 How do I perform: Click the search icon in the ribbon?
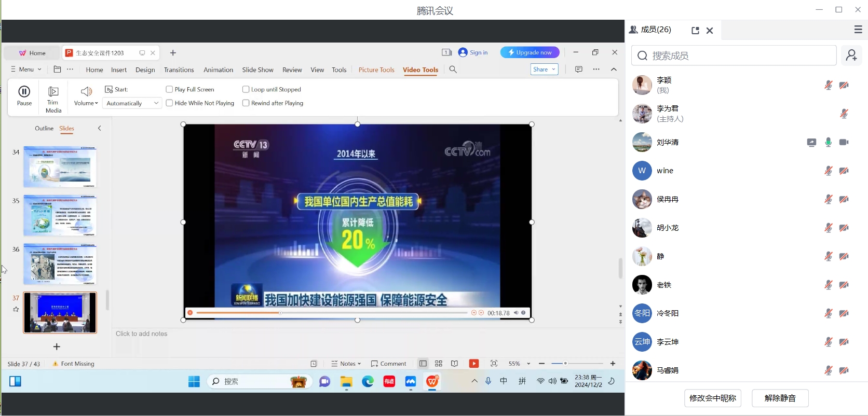[x=453, y=70]
